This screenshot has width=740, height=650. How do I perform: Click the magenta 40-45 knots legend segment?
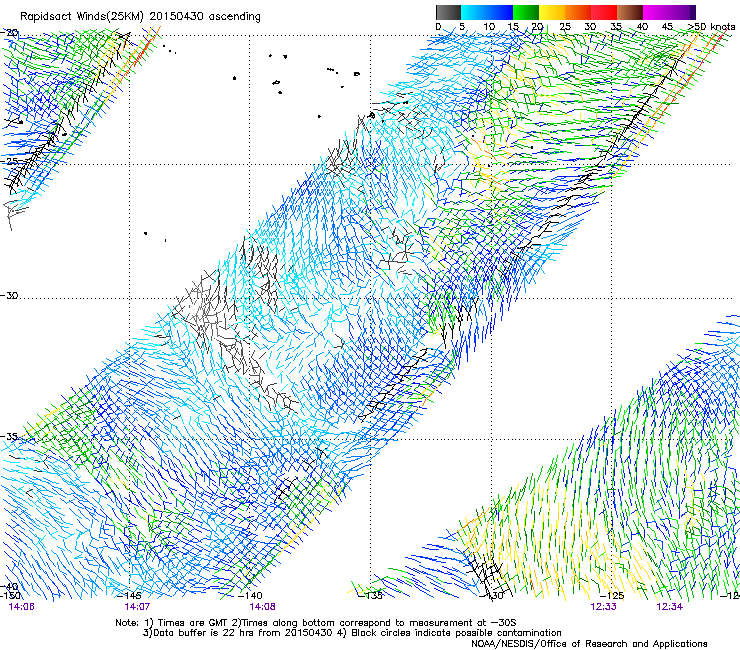coord(656,12)
